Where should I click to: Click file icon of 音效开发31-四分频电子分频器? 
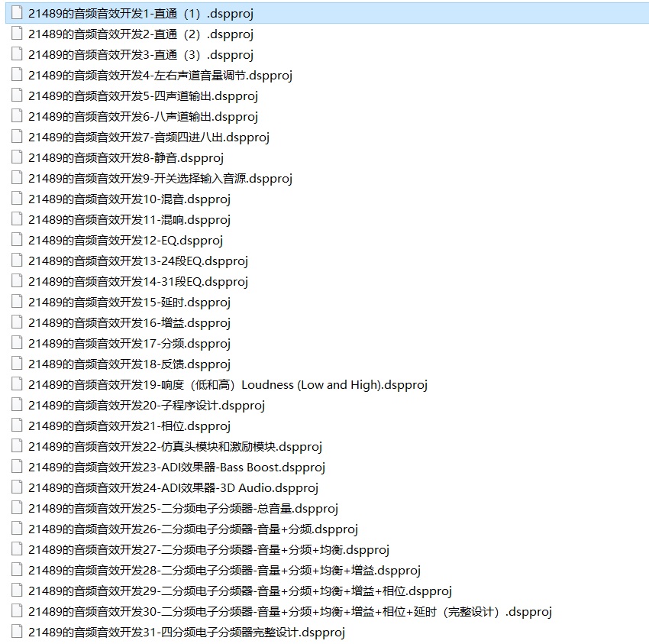pos(17,632)
